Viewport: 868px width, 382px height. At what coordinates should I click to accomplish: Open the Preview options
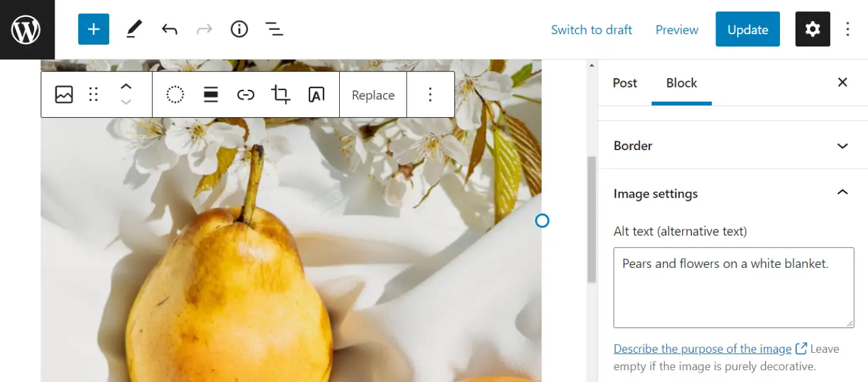tap(677, 30)
